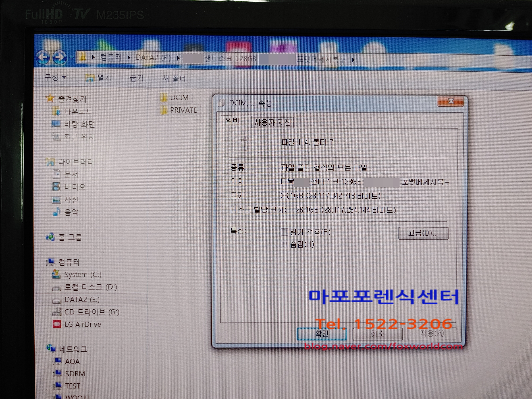Image resolution: width=532 pixels, height=399 pixels.
Task: Switch to the 사용자 지정 customize tab
Action: 273,122
